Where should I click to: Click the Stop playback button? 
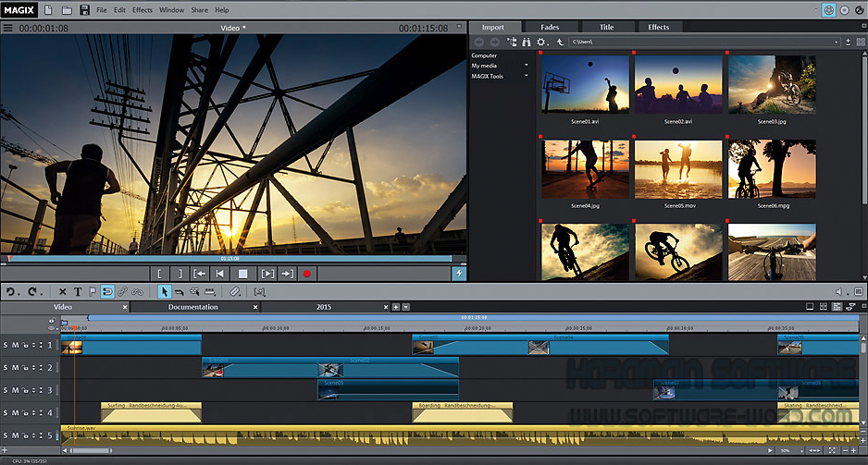(243, 274)
